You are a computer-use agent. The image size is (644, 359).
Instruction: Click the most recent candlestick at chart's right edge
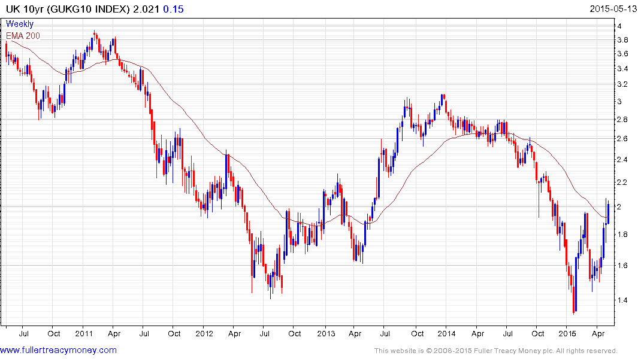pyautogui.click(x=608, y=213)
